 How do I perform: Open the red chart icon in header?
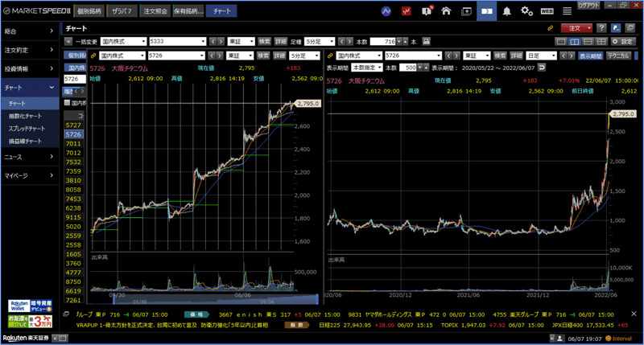(x=407, y=11)
